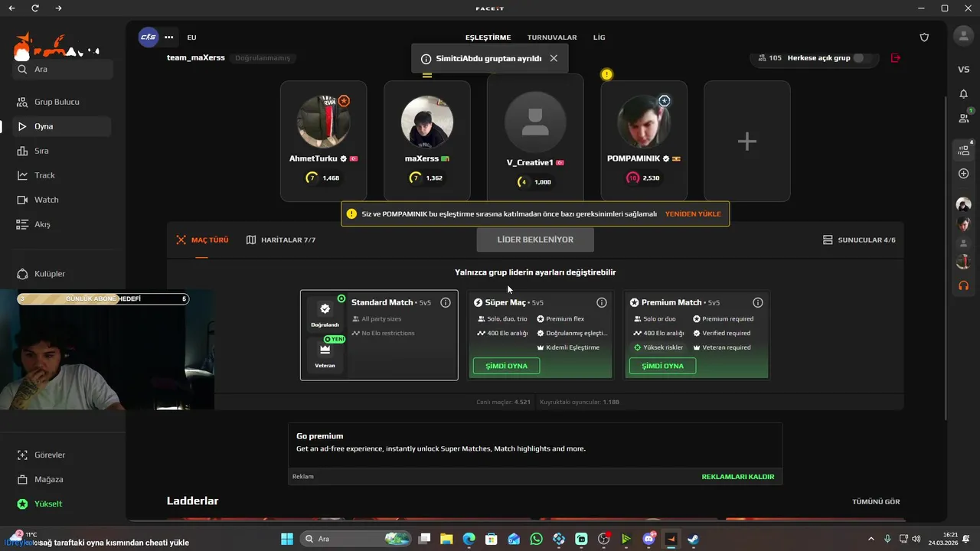Switch to the EŞLEŞTİRME tab
Image resolution: width=980 pixels, height=551 pixels.
click(x=488, y=37)
